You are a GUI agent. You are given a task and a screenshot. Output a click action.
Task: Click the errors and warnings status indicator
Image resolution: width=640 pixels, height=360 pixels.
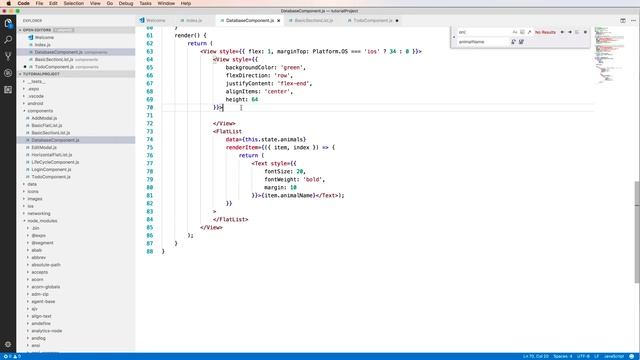pyautogui.click(x=12, y=356)
